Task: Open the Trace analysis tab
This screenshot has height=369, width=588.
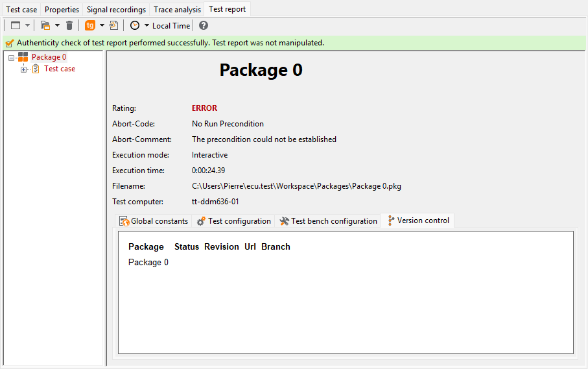Action: pyautogui.click(x=177, y=10)
